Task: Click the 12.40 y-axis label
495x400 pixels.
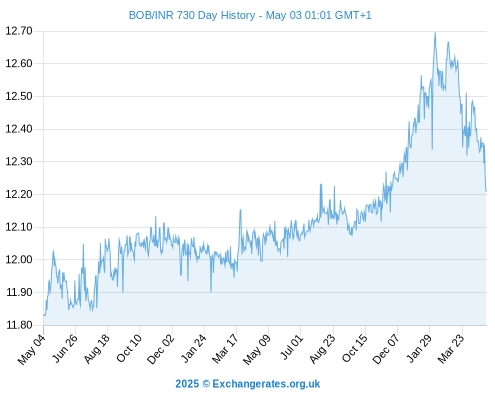Action: tap(19, 129)
